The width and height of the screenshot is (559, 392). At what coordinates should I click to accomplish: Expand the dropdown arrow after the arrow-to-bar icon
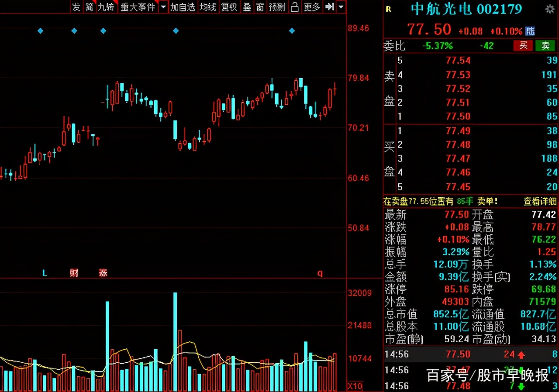click(x=341, y=7)
